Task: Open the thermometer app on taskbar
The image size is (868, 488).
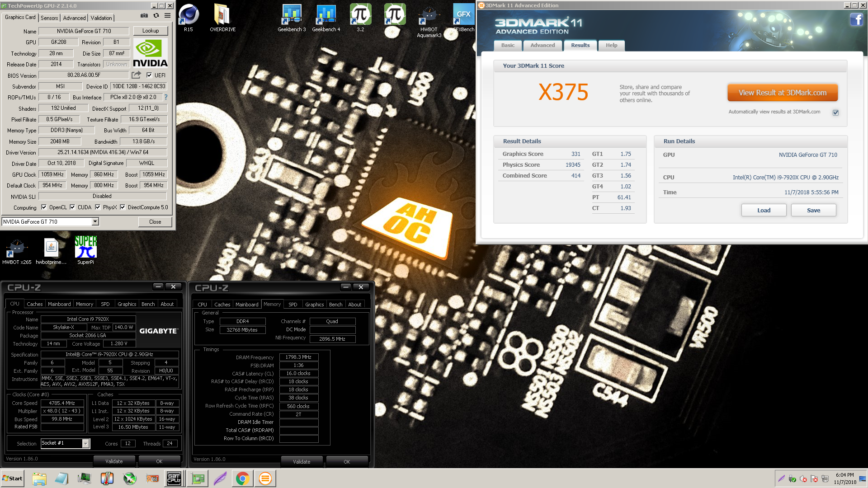Action: [107, 479]
